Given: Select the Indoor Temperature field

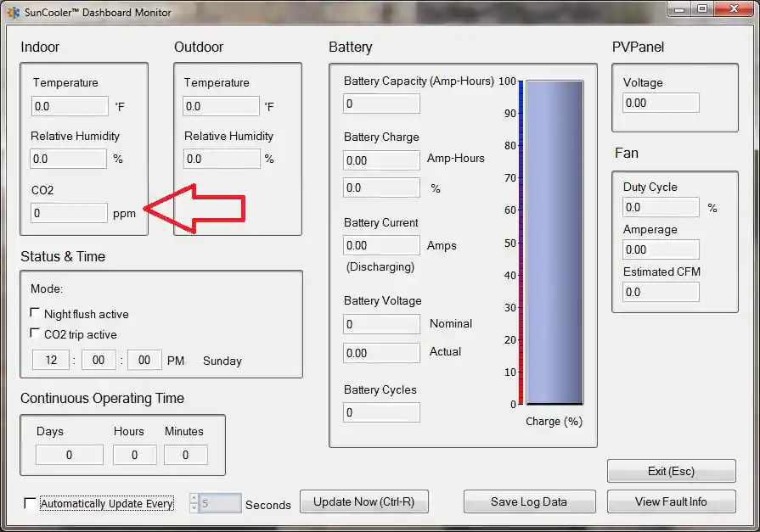Looking at the screenshot, I should tap(70, 106).
